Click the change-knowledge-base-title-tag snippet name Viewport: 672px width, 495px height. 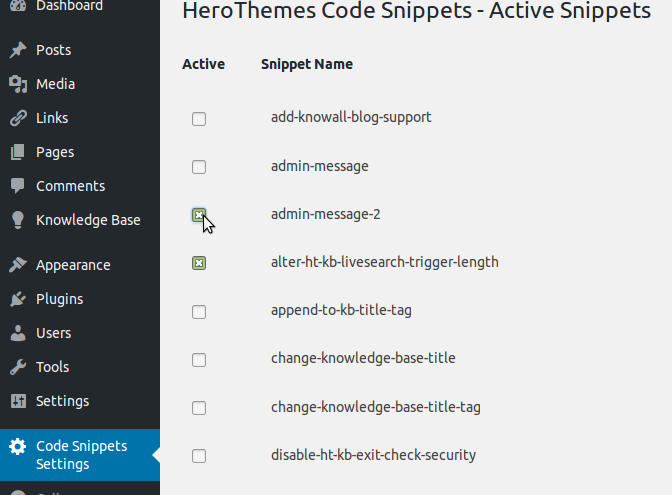coord(376,407)
